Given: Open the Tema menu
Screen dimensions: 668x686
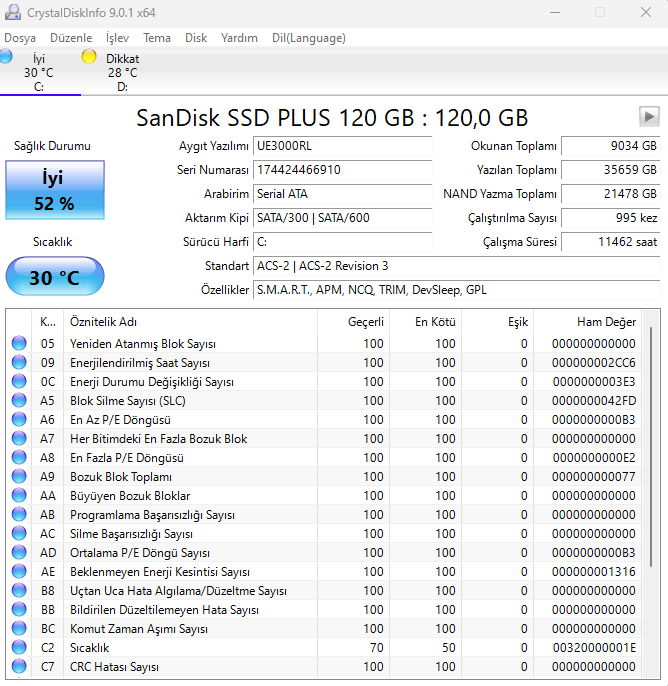Looking at the screenshot, I should (x=157, y=38).
